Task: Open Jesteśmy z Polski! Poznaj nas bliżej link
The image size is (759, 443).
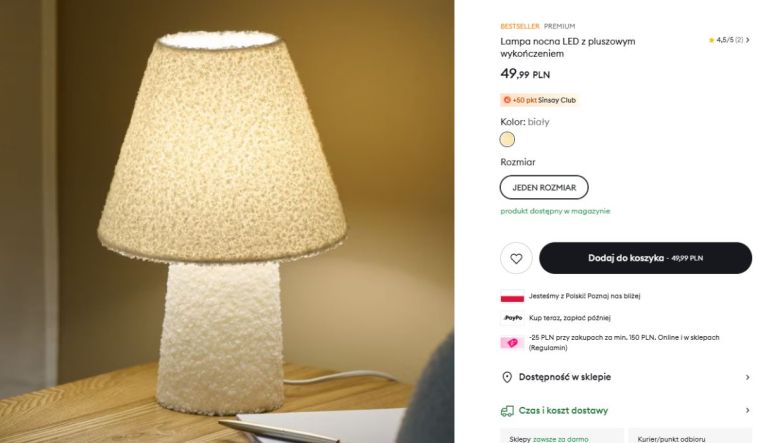Action: pyautogui.click(x=584, y=296)
